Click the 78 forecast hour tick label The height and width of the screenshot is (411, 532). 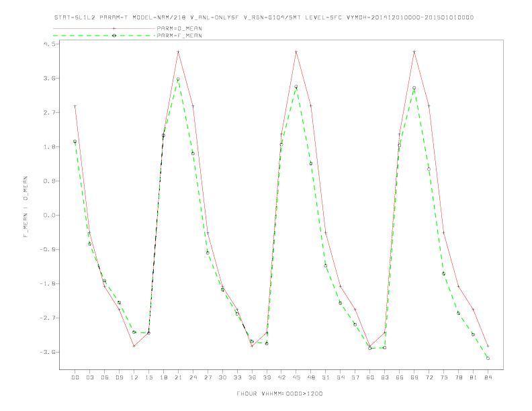458,377
